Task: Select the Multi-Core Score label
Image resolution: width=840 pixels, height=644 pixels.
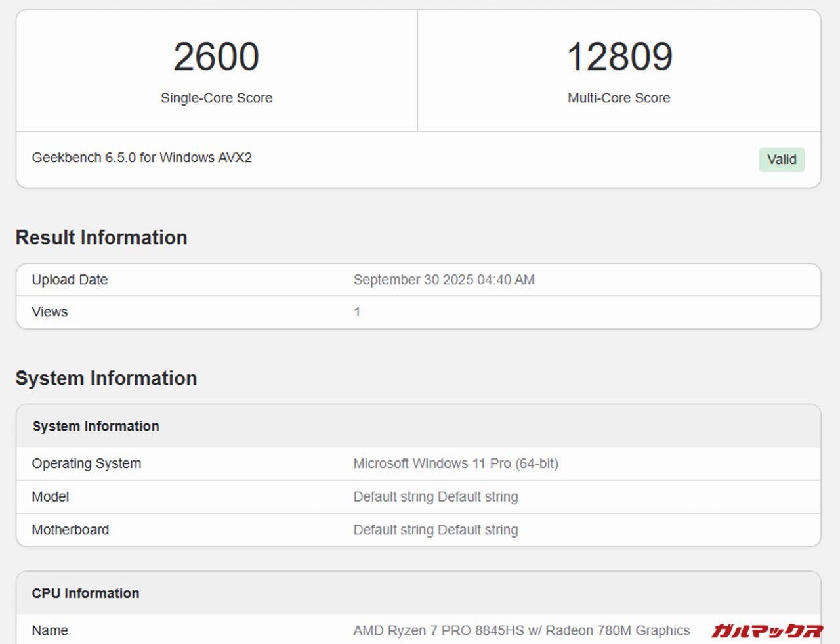Action: click(x=619, y=98)
